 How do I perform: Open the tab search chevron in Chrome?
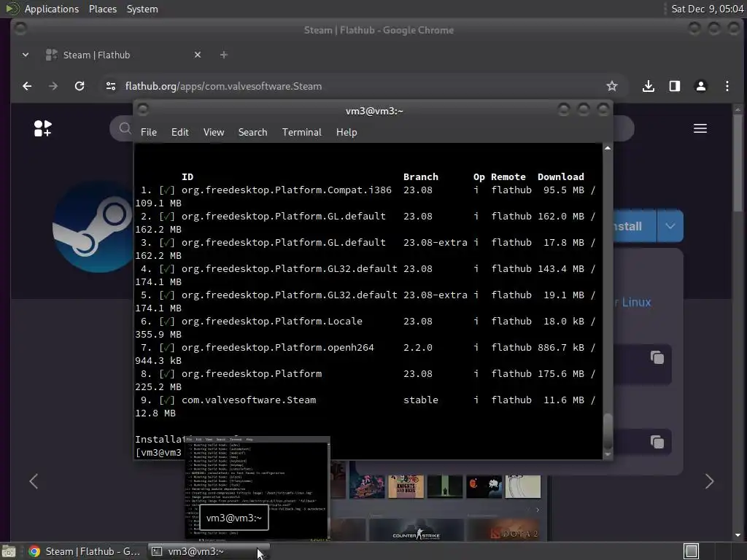[x=26, y=55]
